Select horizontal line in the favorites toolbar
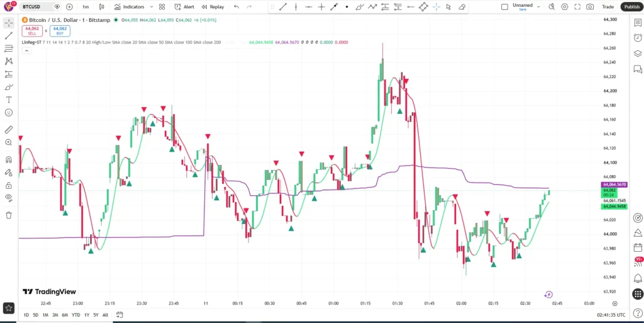 [x=308, y=6]
